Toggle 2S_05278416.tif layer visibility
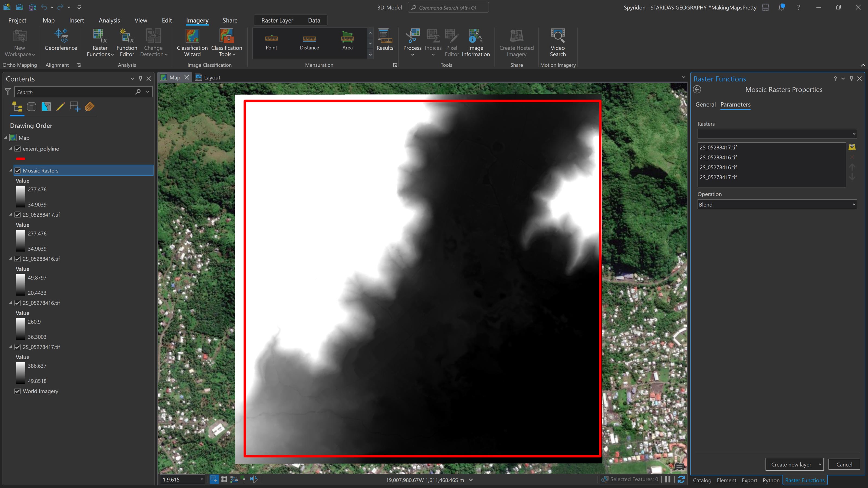The image size is (868, 488). click(18, 303)
